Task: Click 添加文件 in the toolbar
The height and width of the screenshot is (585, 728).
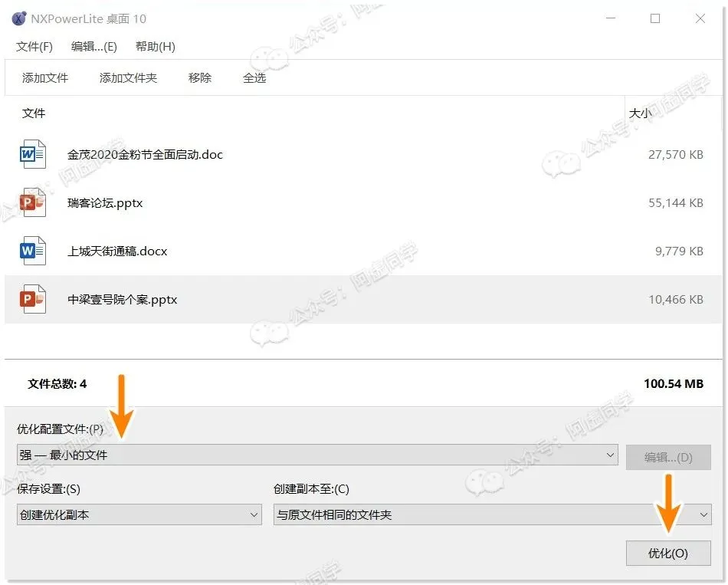Action: pyautogui.click(x=45, y=77)
